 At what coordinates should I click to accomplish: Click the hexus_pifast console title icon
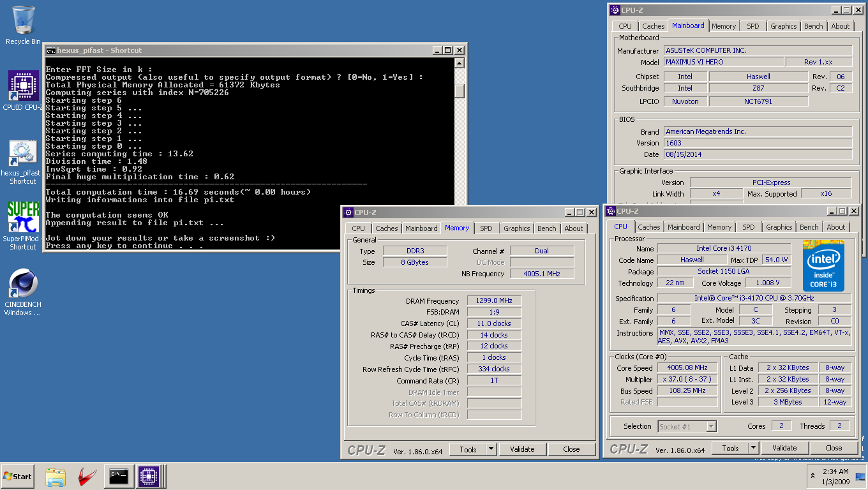(50, 50)
